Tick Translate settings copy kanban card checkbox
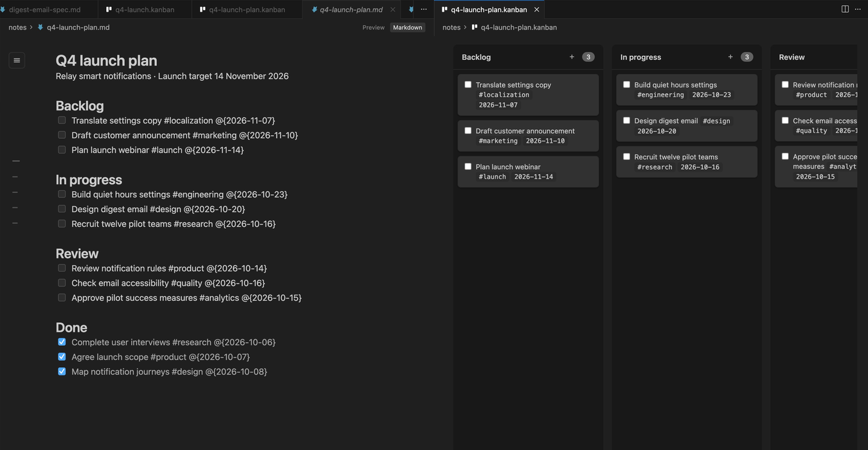868x450 pixels. click(x=468, y=84)
